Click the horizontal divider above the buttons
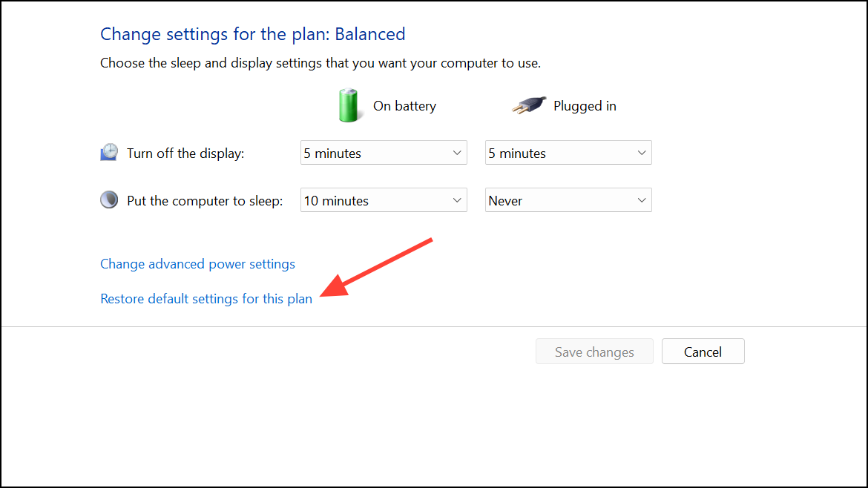This screenshot has width=868, height=488. (434, 326)
